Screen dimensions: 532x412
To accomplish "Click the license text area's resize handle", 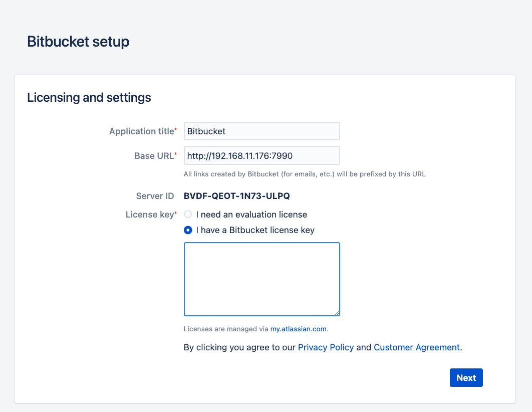I will pos(337,313).
